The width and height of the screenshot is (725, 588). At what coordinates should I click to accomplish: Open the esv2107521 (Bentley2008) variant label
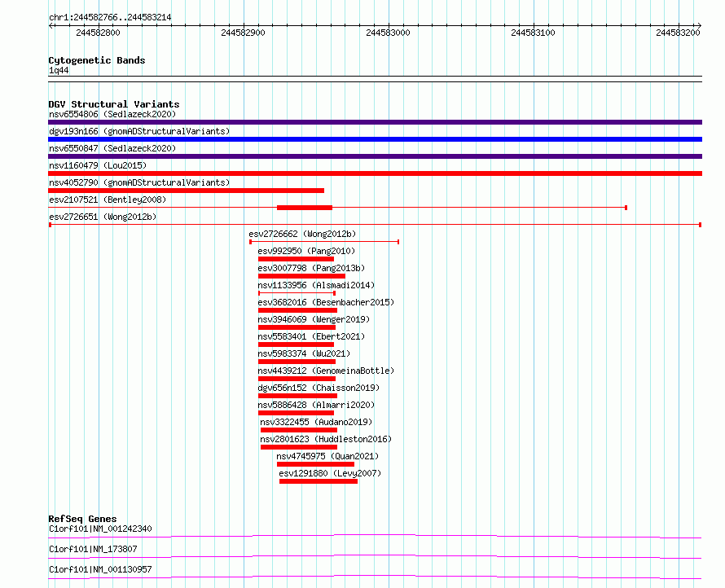click(x=107, y=200)
